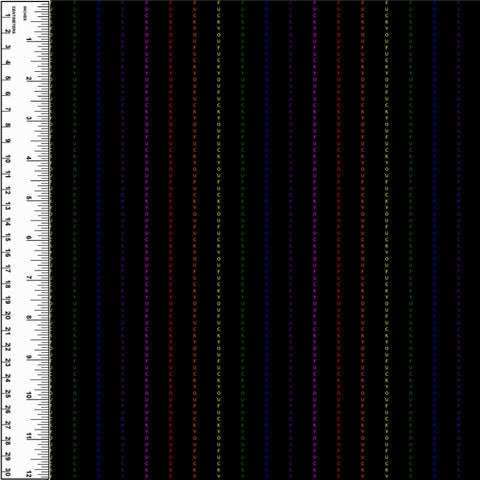The height and width of the screenshot is (480, 480).
Task: Click the 30 centimeter number on ruler
Action: pyautogui.click(x=7, y=472)
